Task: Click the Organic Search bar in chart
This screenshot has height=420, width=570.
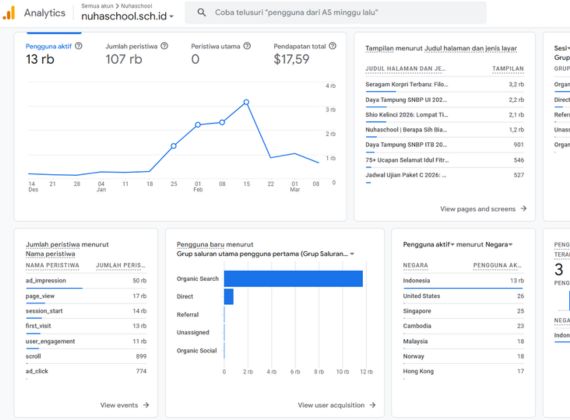Action: 293,279
